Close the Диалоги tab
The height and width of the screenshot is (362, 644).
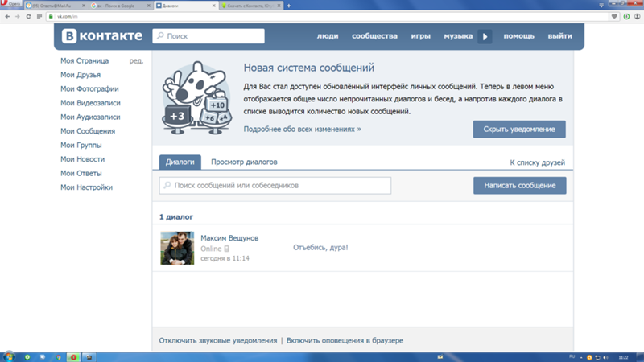(213, 6)
